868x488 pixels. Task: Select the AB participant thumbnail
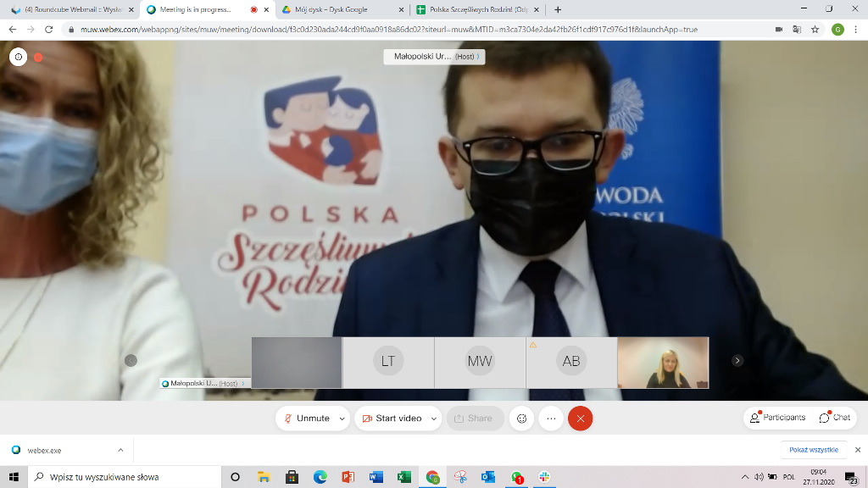(x=571, y=363)
